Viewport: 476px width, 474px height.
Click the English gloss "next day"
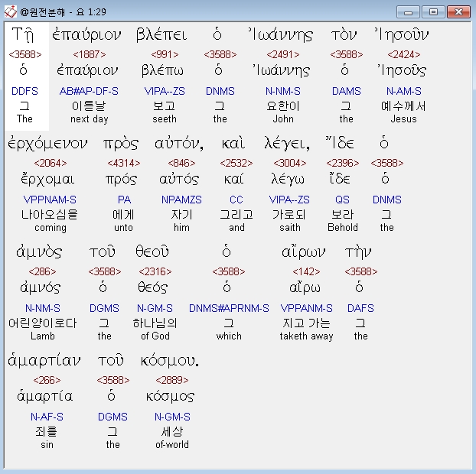coord(90,119)
